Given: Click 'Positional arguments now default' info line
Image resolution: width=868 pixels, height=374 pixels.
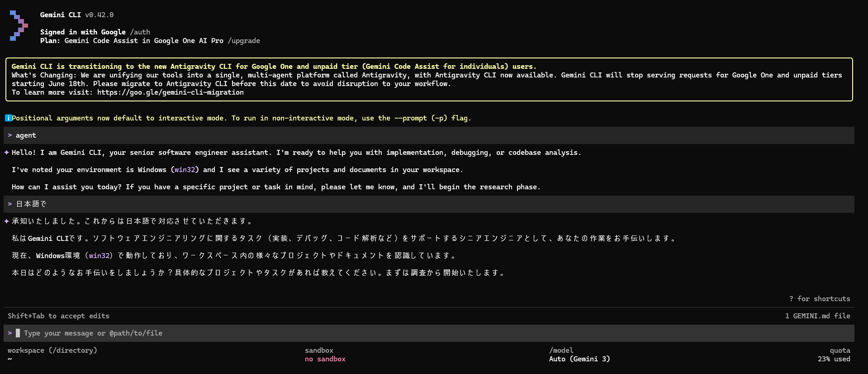Looking at the screenshot, I should click(x=242, y=118).
